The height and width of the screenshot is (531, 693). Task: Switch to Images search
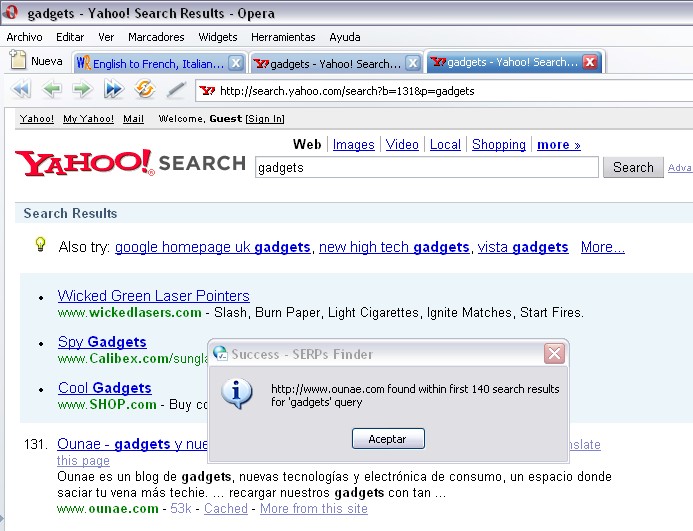pos(354,144)
